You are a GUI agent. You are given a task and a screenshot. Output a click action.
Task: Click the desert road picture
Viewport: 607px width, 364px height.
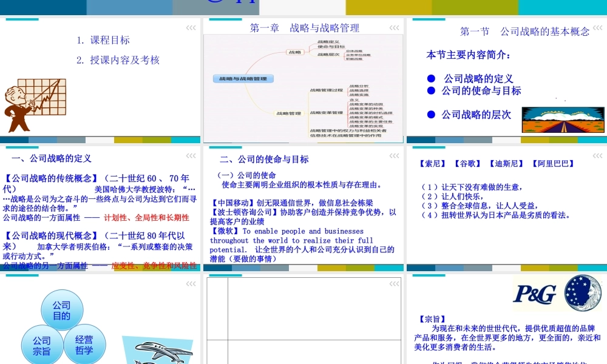click(563, 120)
